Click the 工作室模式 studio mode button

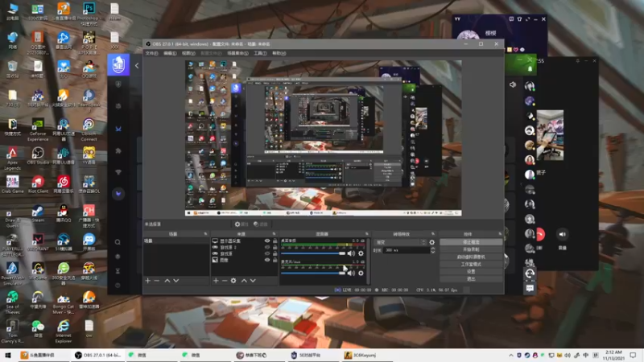(x=471, y=265)
